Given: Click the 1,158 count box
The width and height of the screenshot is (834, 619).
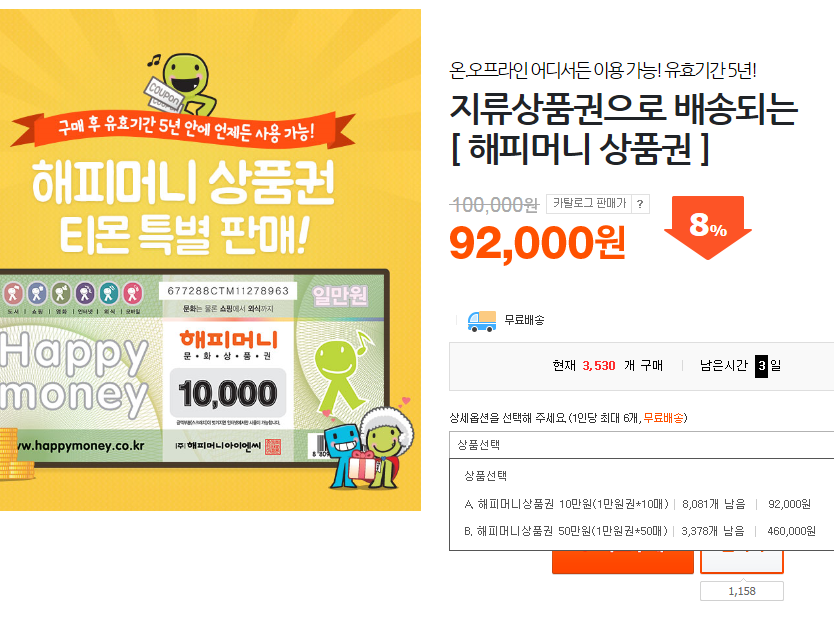Looking at the screenshot, I should 741,591.
